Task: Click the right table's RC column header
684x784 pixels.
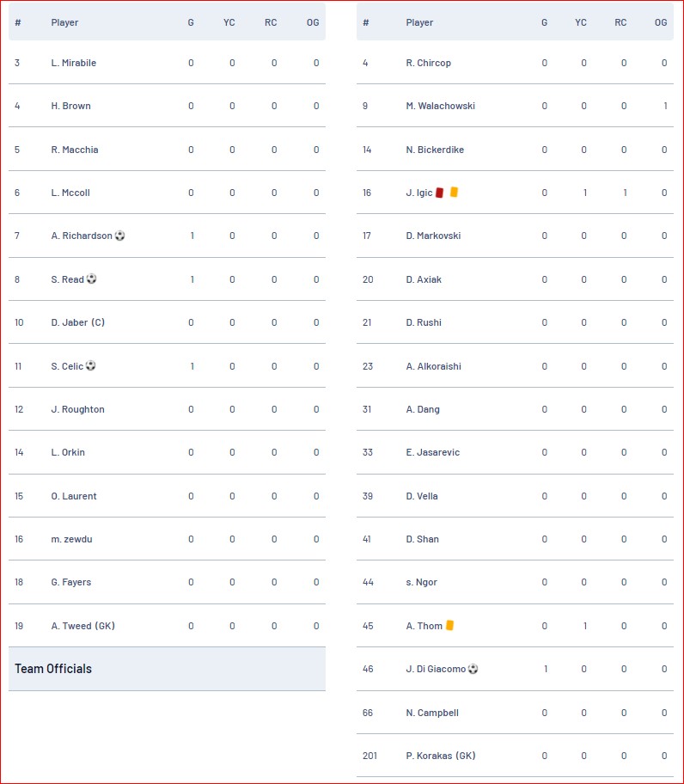Action: (x=620, y=22)
